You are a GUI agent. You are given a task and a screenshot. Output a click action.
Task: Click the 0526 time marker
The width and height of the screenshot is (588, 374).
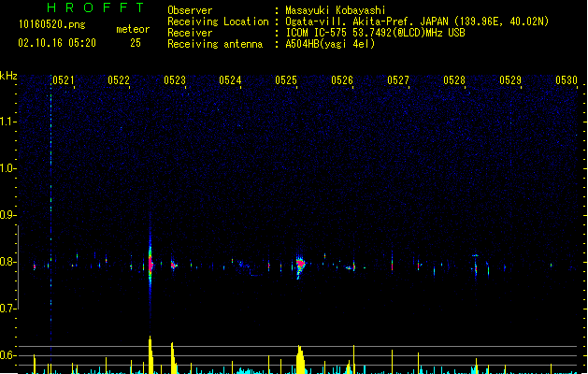click(x=342, y=80)
